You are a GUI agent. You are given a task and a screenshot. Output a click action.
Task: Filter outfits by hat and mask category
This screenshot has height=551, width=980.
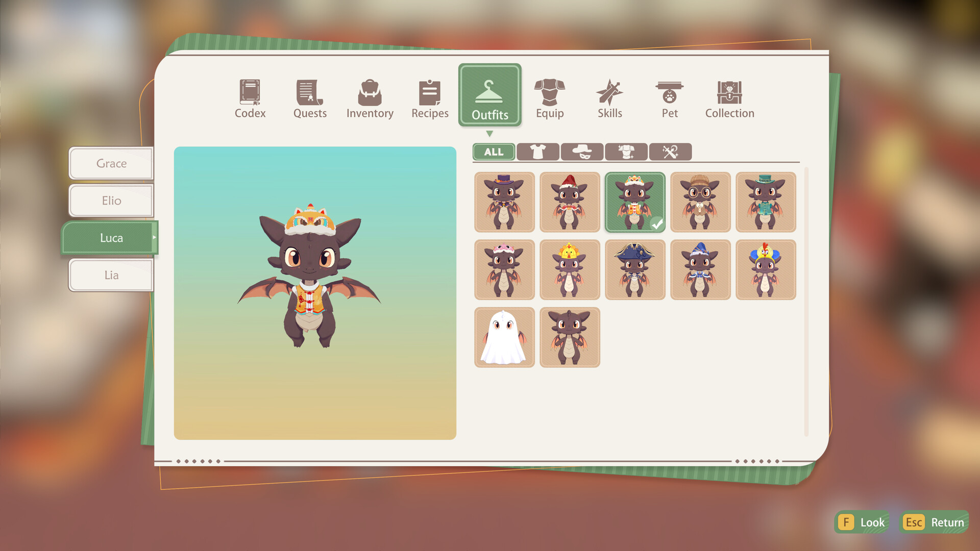click(x=582, y=152)
